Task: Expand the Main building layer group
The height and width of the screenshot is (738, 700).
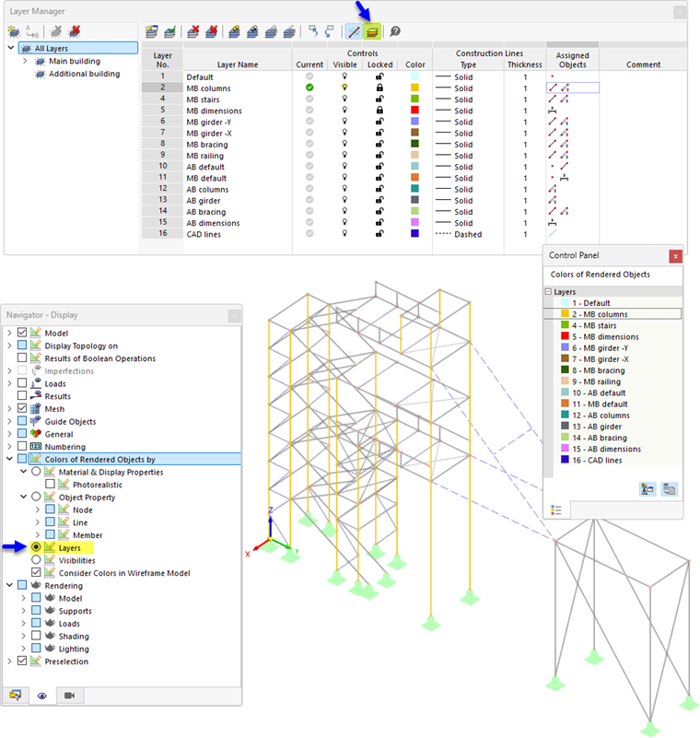Action: click(x=25, y=61)
